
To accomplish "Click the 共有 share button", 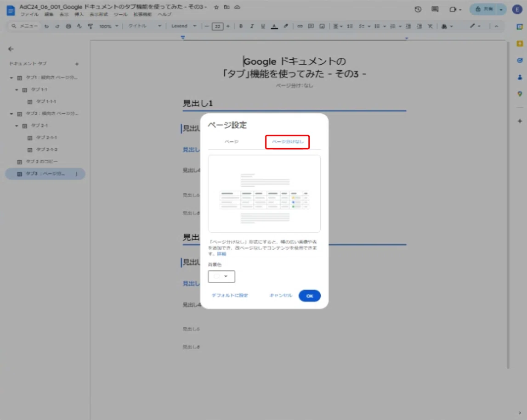I will [483, 9].
